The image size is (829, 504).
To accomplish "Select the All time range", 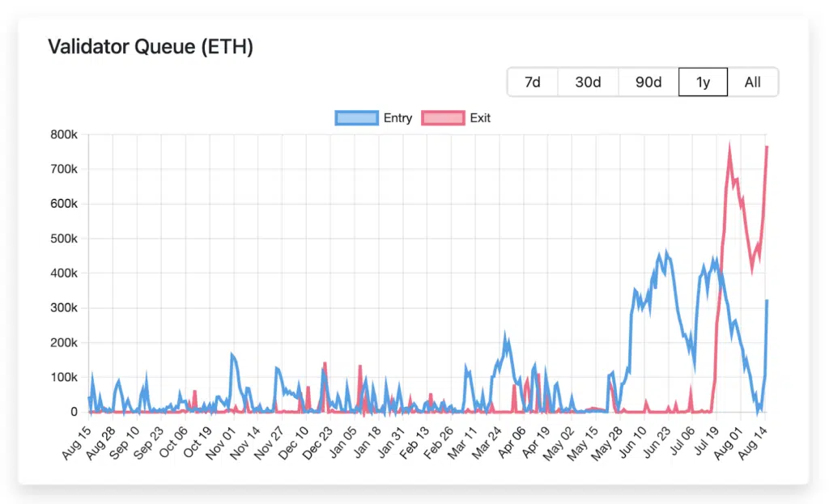I will tap(753, 82).
